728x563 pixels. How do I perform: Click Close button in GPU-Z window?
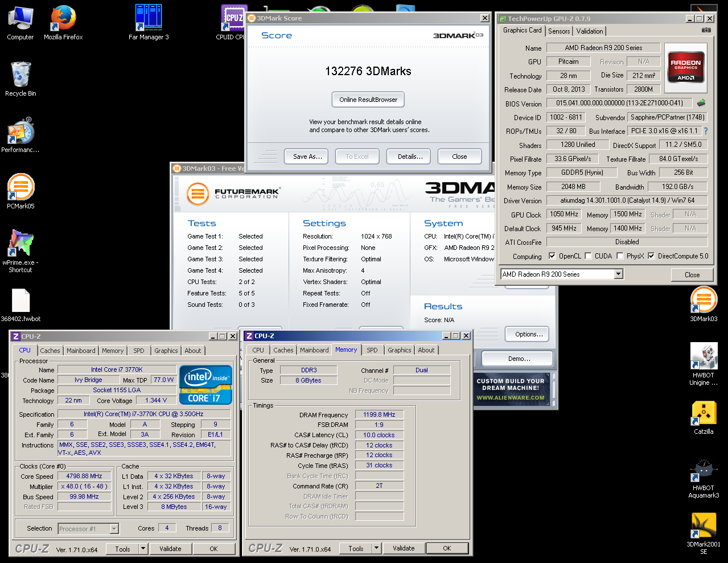692,274
